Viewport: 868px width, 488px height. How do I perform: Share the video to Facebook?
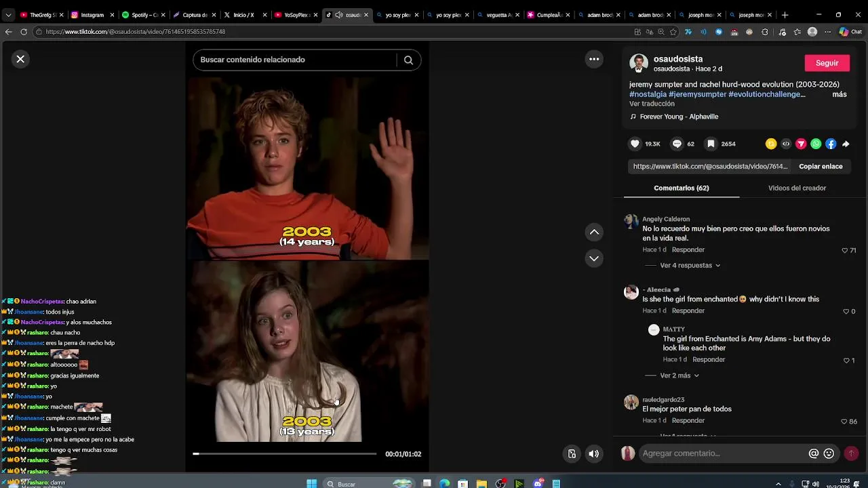[x=831, y=144]
